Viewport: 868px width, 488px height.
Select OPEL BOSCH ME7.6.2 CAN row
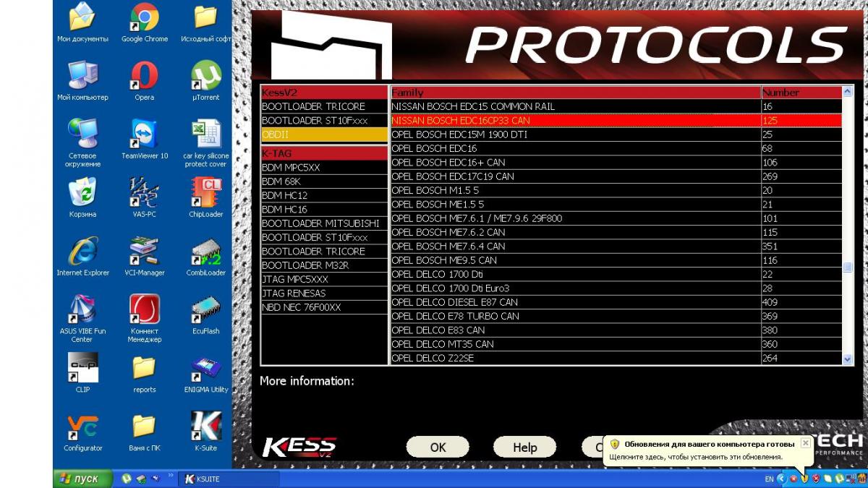(616, 232)
